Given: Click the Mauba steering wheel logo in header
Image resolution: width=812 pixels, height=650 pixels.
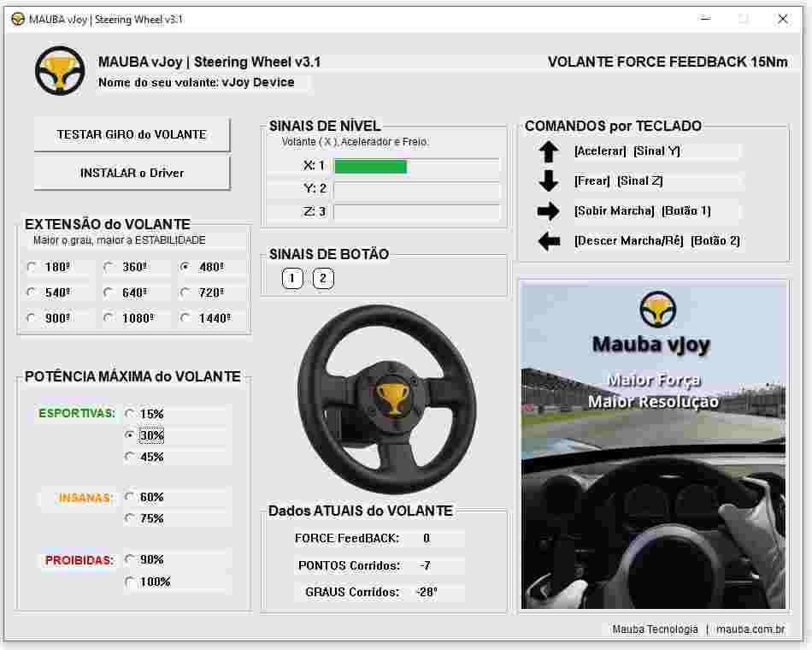Looking at the screenshot, I should [x=60, y=71].
